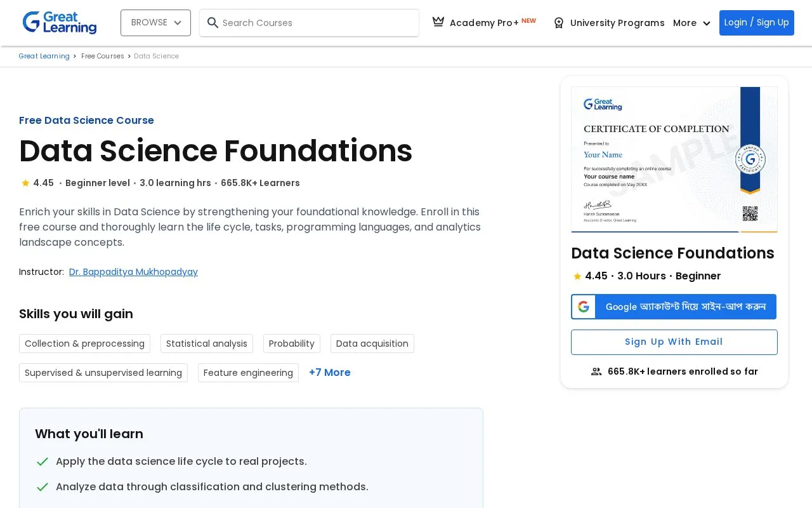This screenshot has height=508, width=812.
Task: Focus the Search Courses field
Action: 309,23
